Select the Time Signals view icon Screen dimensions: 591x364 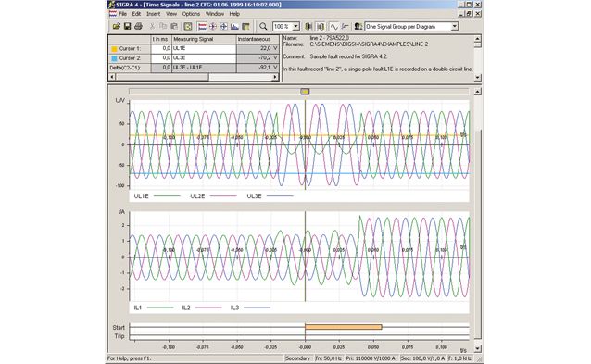202,26
